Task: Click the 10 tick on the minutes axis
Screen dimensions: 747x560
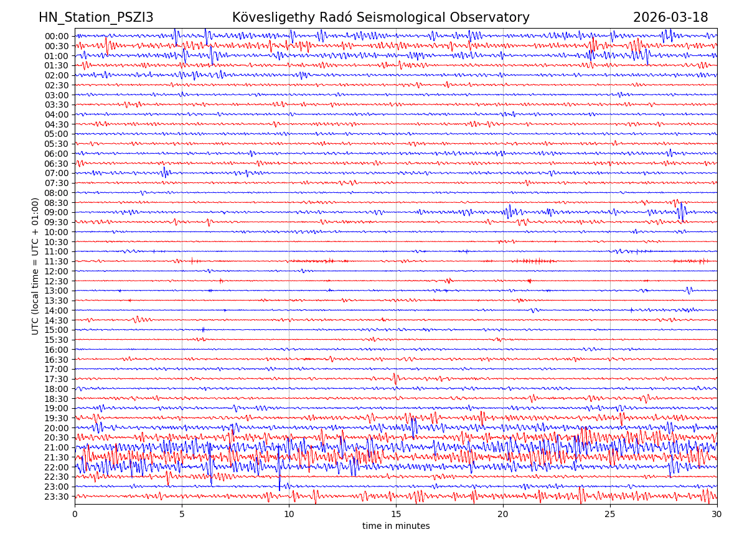Action: coord(289,515)
